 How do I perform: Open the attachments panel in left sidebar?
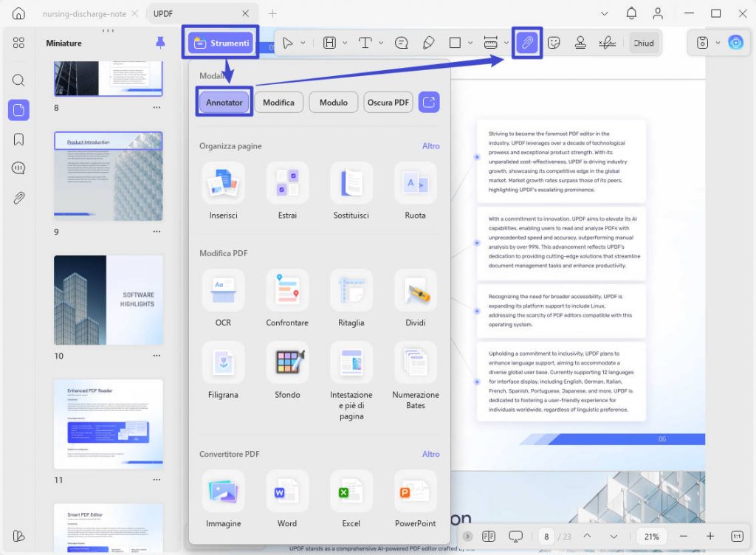pos(18,198)
